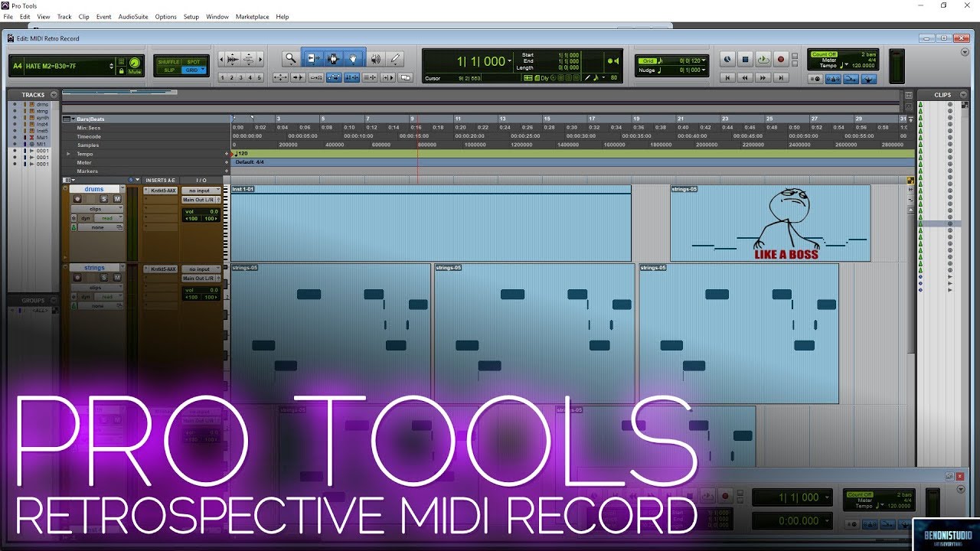Click the Metronome click icon
Image resolution: width=980 pixels, height=551 pixels.
[x=833, y=77]
